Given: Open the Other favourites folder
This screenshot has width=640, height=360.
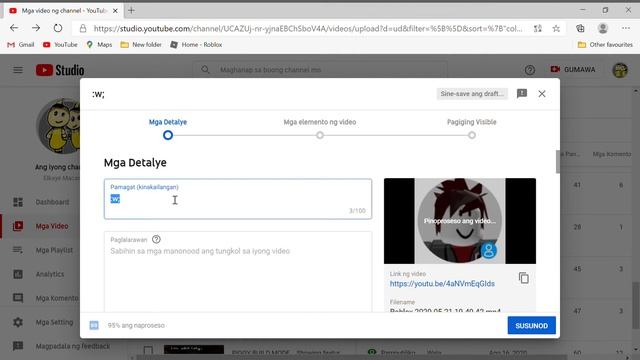Looking at the screenshot, I should point(605,44).
